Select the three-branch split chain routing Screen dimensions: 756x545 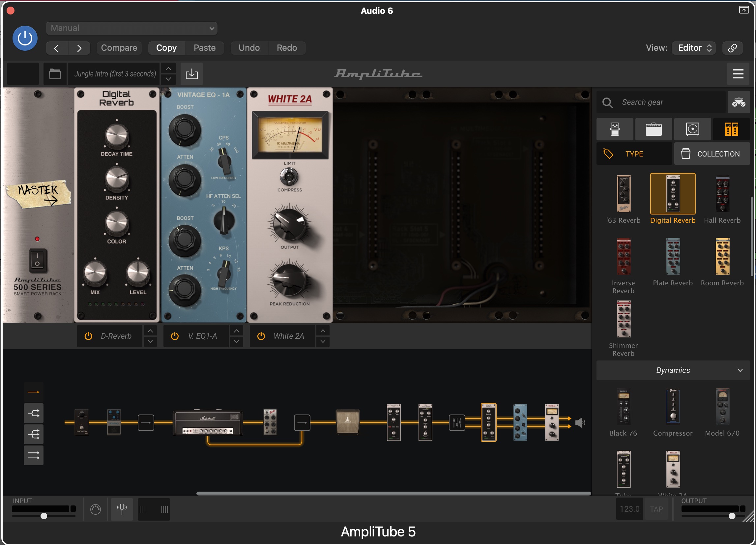[33, 434]
